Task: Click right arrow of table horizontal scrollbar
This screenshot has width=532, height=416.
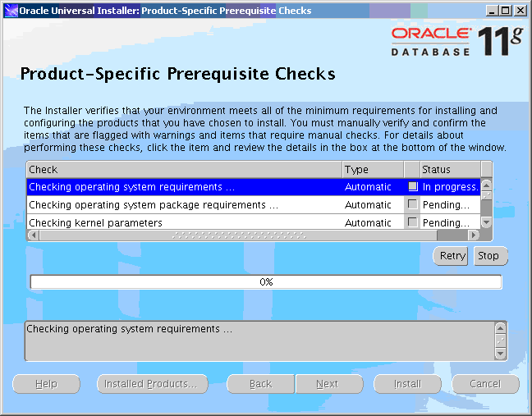Action: click(474, 235)
